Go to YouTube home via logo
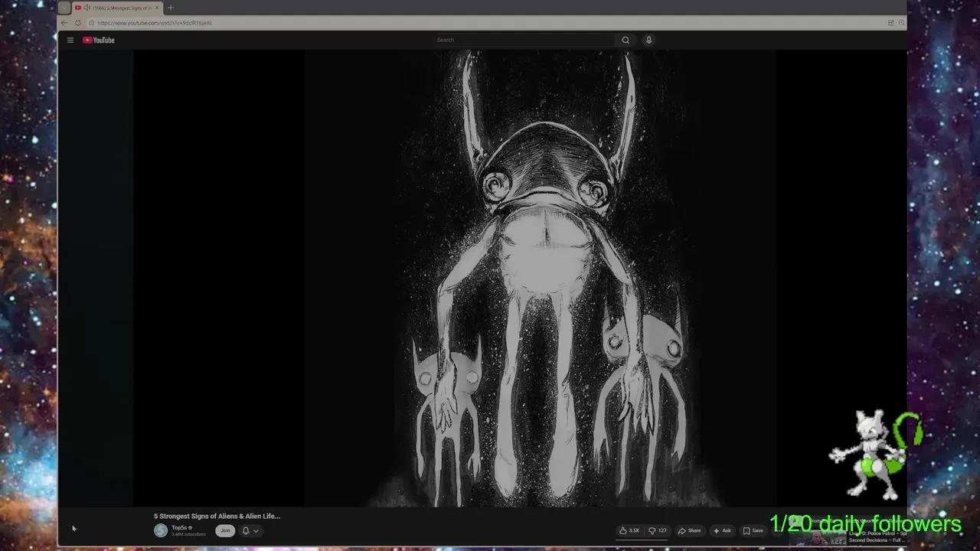The image size is (980, 551). (99, 40)
